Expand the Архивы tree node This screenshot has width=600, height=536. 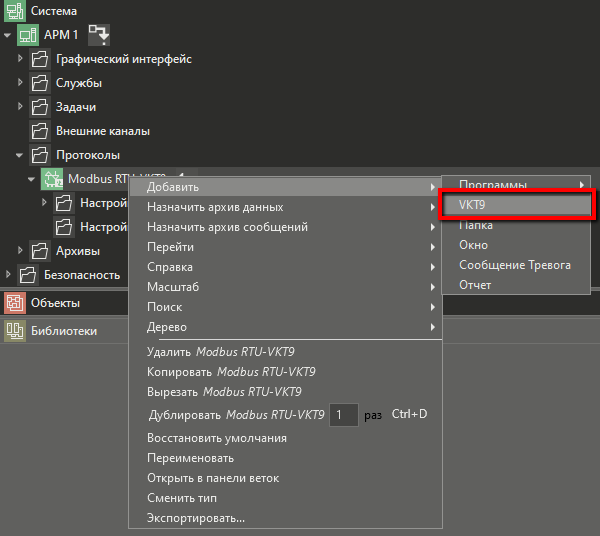click(20, 251)
